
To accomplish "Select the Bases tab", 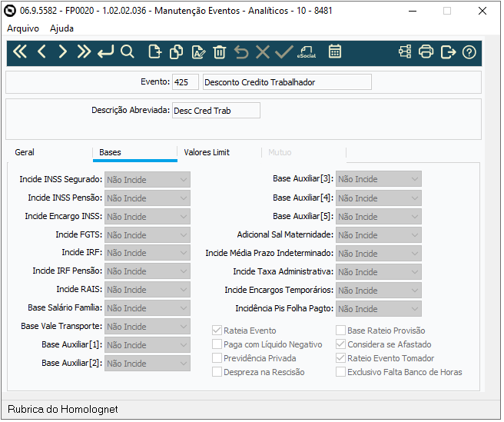I will 135,153.
